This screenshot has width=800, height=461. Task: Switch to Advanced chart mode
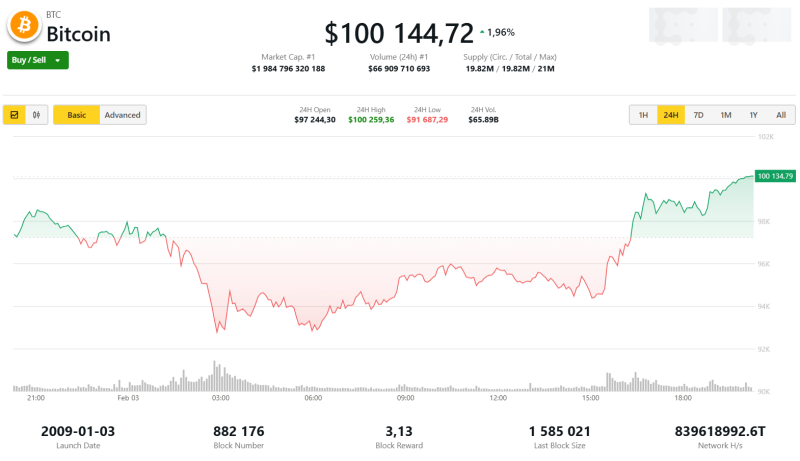[123, 115]
